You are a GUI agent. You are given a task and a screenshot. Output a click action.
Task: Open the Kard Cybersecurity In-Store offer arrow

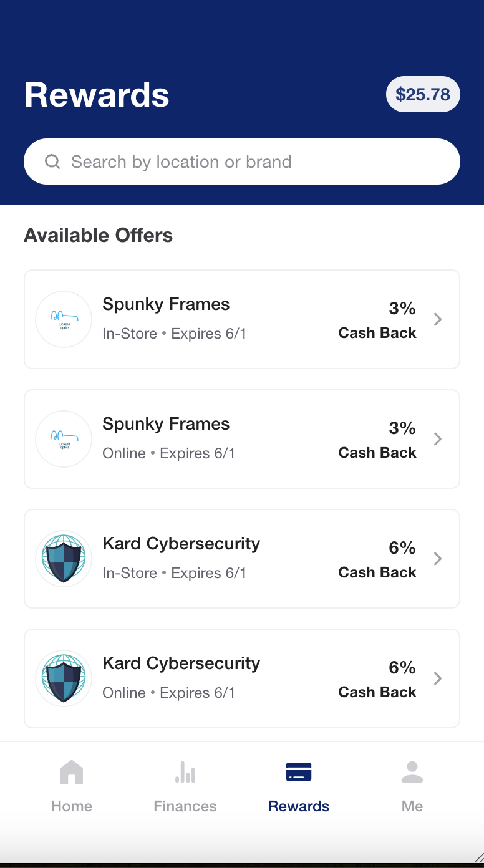pos(438,559)
